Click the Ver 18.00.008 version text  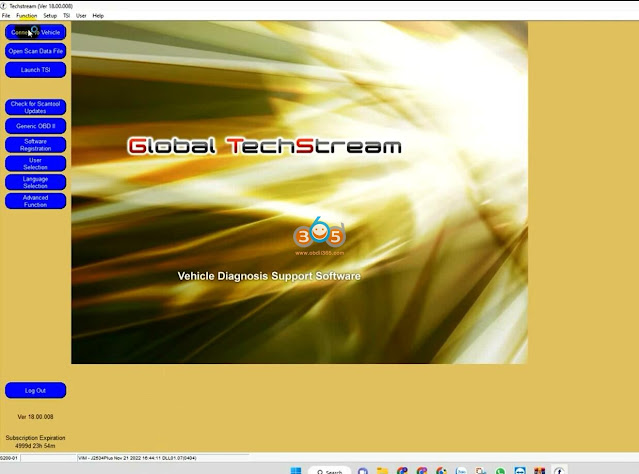[35, 417]
